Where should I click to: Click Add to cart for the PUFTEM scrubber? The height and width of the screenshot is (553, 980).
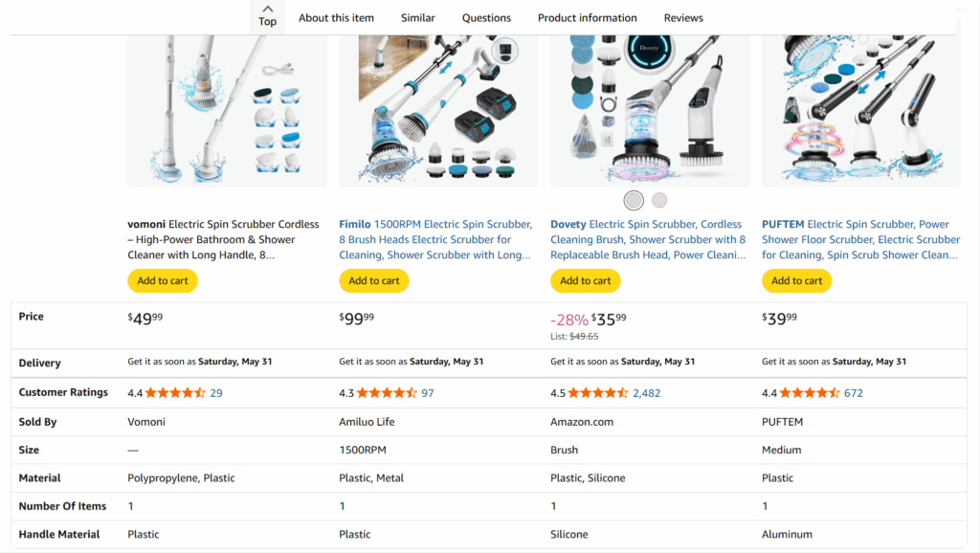(796, 280)
